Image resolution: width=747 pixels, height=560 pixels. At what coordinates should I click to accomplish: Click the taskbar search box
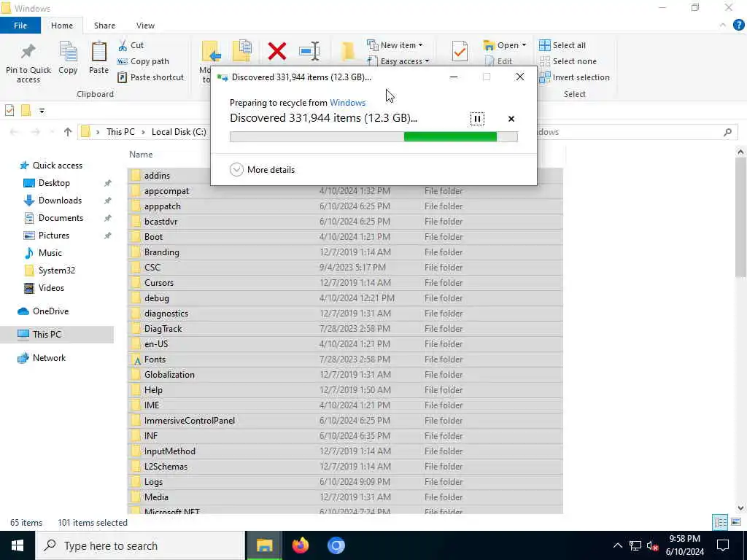(140, 545)
